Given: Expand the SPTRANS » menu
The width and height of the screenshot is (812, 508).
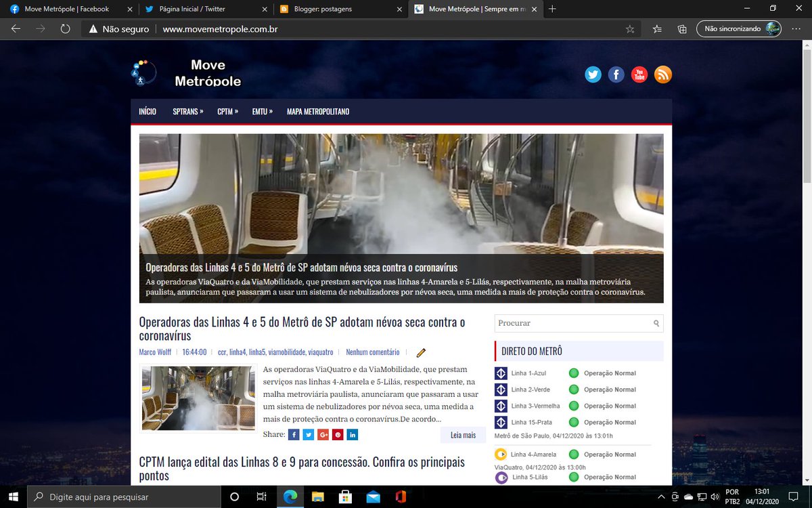Looking at the screenshot, I should (188, 112).
